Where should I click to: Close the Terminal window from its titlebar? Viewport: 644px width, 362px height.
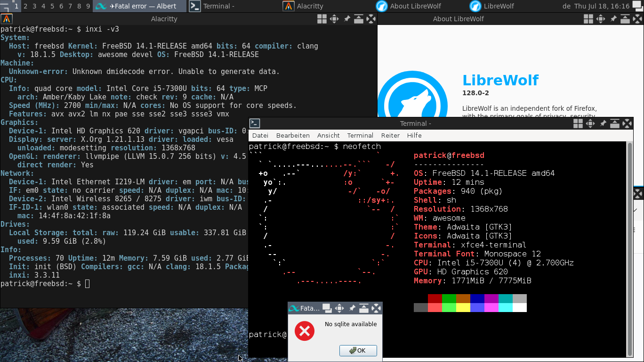627,123
